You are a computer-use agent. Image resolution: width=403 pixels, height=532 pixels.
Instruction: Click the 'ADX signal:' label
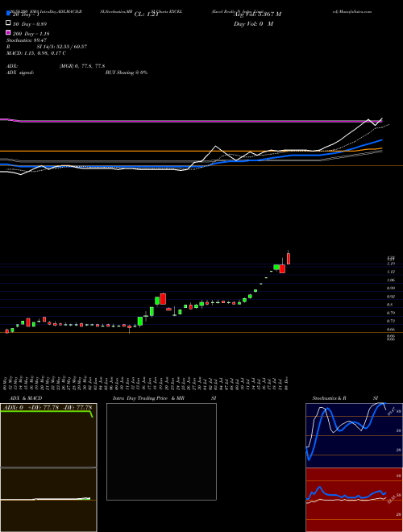tap(20, 73)
